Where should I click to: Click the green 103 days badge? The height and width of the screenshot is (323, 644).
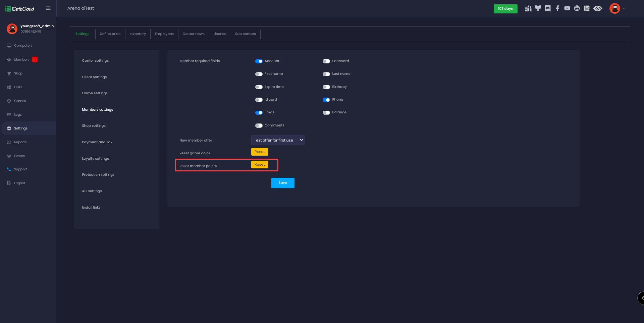[505, 9]
